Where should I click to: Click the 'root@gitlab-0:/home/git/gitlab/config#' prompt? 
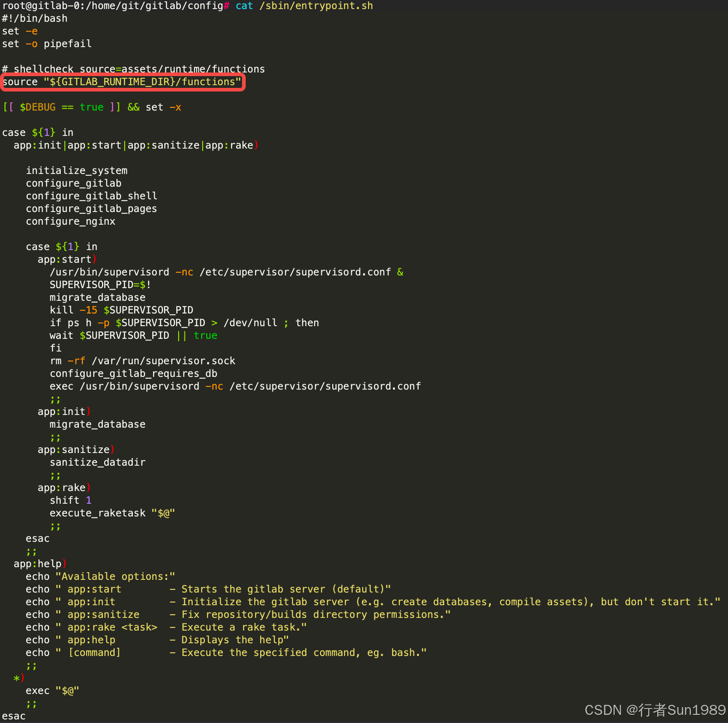pos(116,6)
